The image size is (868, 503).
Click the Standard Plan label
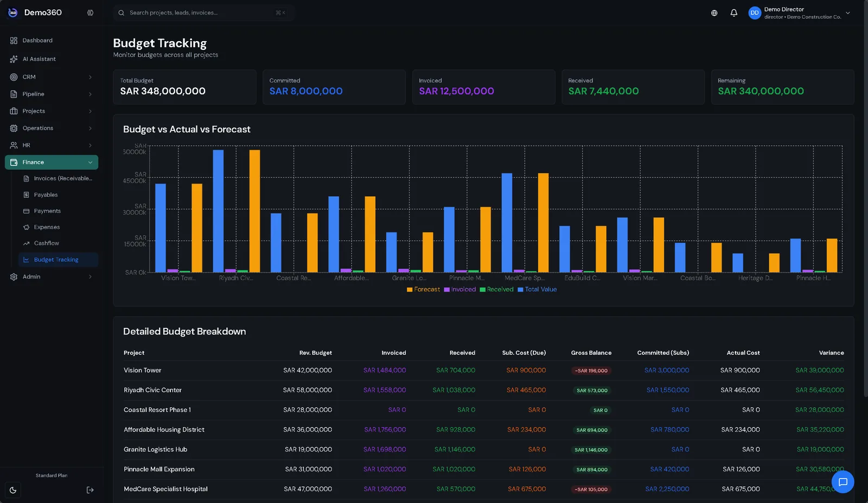52,475
